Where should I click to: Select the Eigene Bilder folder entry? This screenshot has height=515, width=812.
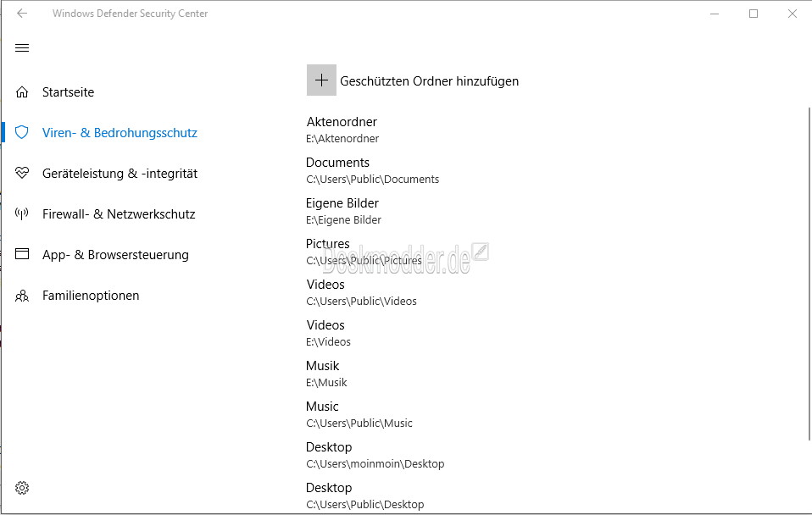pyautogui.click(x=343, y=211)
